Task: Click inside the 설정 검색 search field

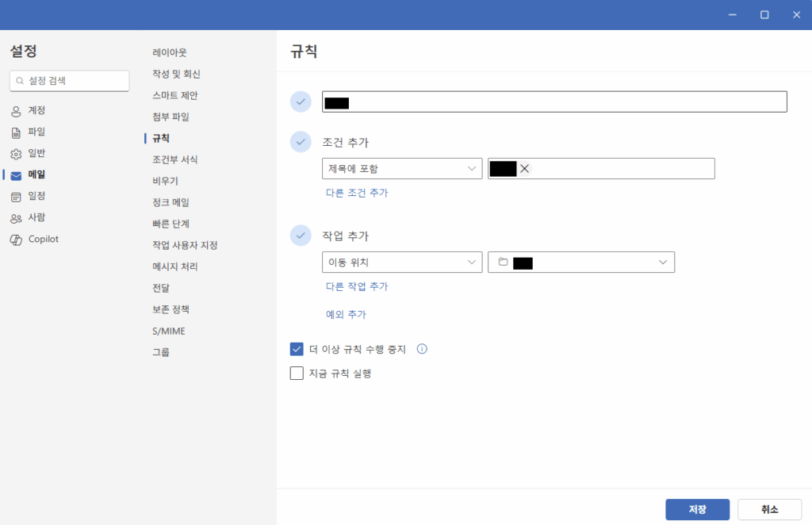Action: (69, 80)
